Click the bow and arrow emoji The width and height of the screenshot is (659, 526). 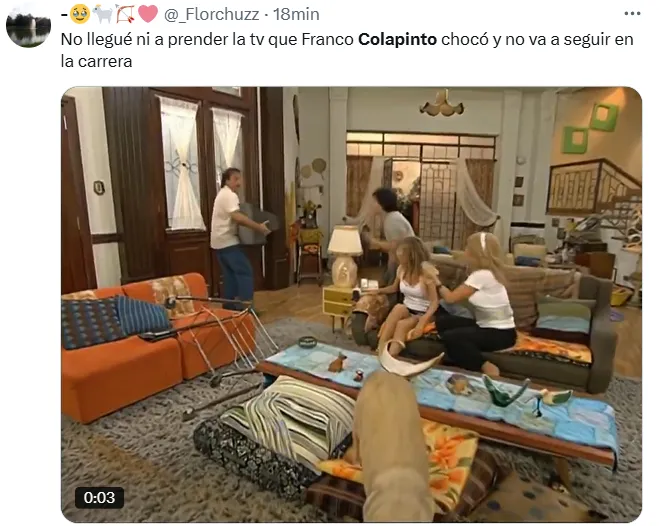[x=125, y=14]
